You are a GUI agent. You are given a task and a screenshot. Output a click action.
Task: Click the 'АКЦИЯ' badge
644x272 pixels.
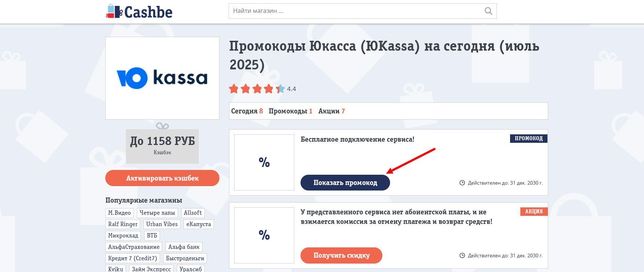pyautogui.click(x=534, y=211)
